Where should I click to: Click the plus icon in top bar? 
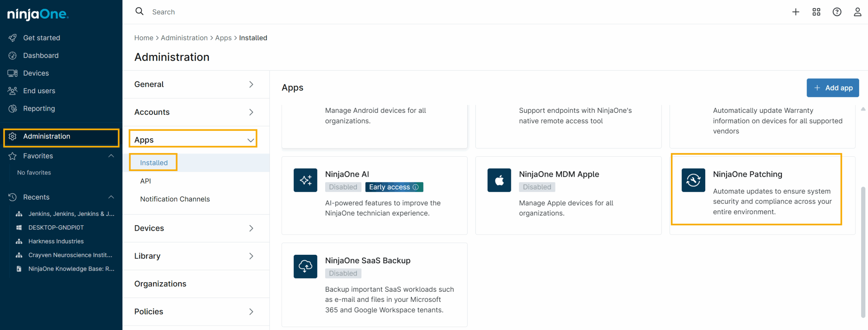point(795,12)
